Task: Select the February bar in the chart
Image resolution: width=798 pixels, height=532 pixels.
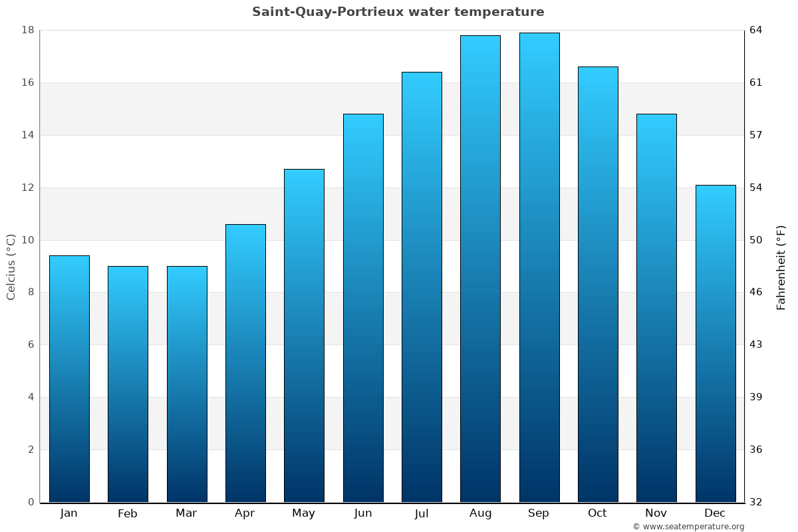Action: tap(128, 384)
